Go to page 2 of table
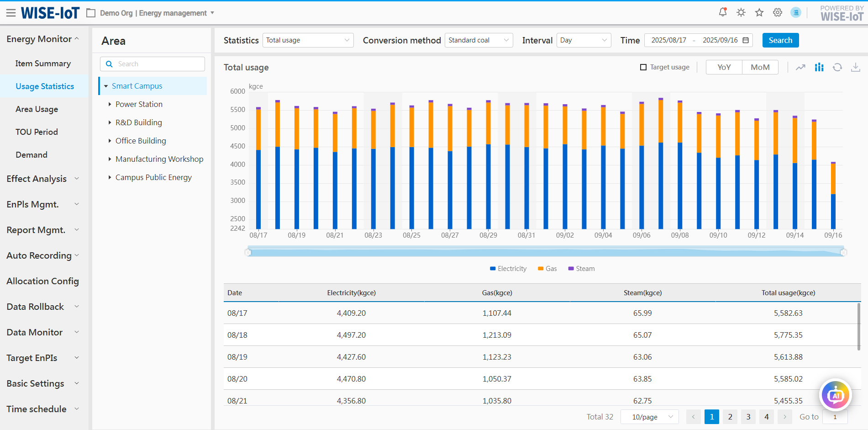Image resolution: width=868 pixels, height=430 pixels. (x=730, y=417)
